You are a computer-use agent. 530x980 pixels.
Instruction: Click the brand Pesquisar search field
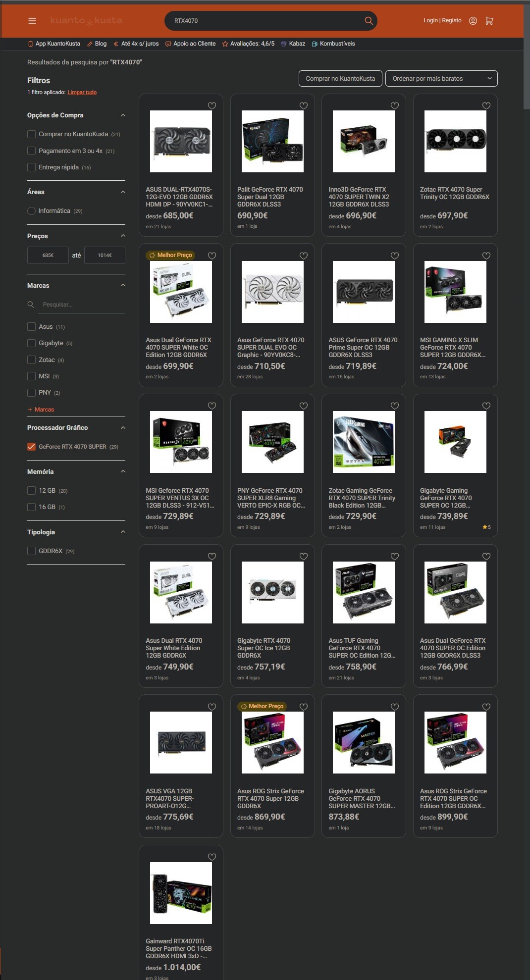[81, 305]
